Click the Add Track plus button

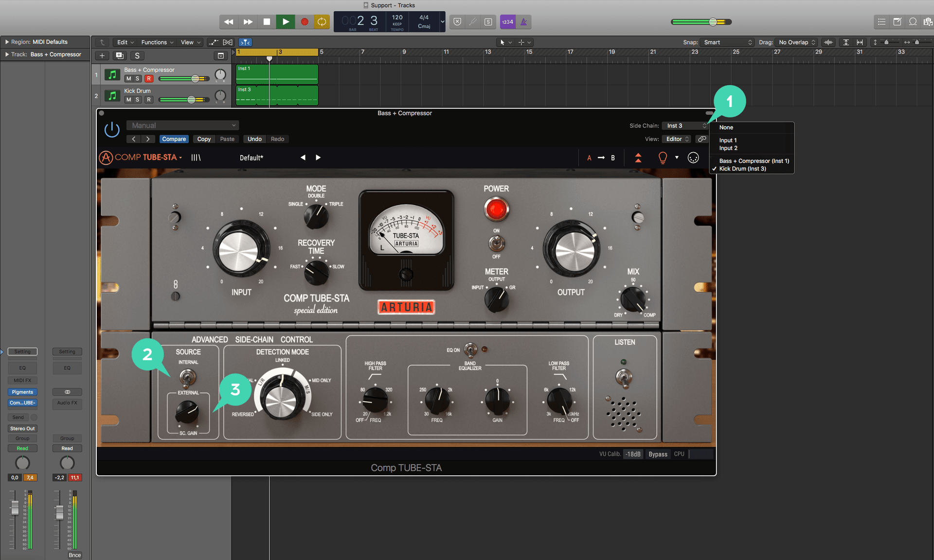pyautogui.click(x=102, y=55)
